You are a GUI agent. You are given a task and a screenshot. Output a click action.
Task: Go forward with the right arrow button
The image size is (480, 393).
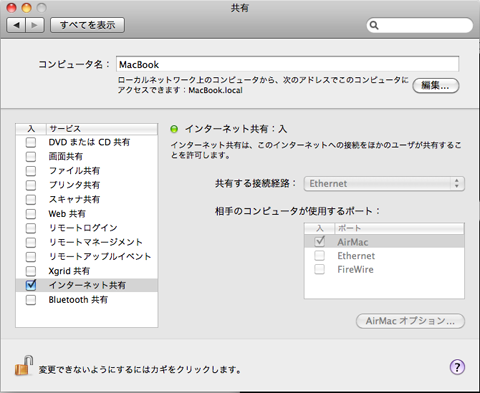35,25
